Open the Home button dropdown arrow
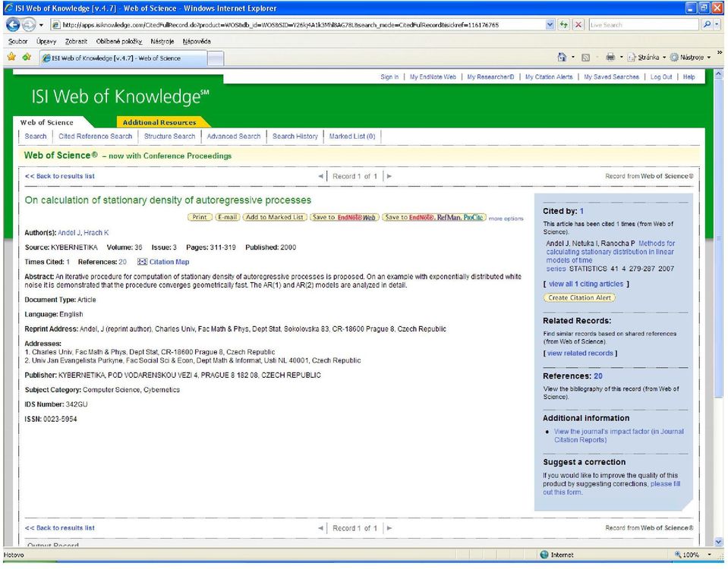 tap(573, 58)
